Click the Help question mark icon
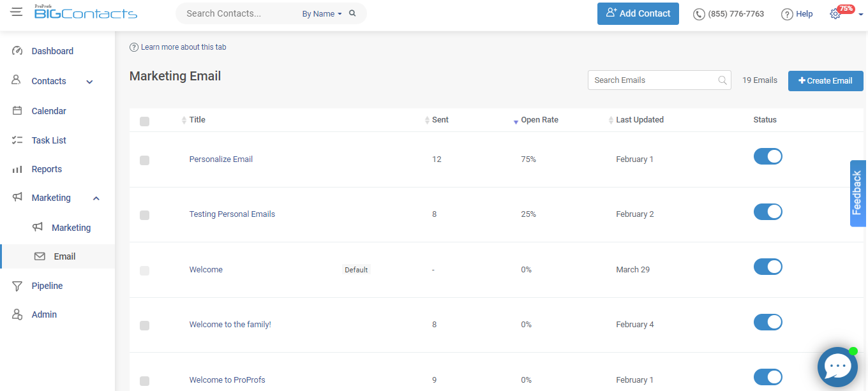The width and height of the screenshot is (868, 391). [x=787, y=14]
